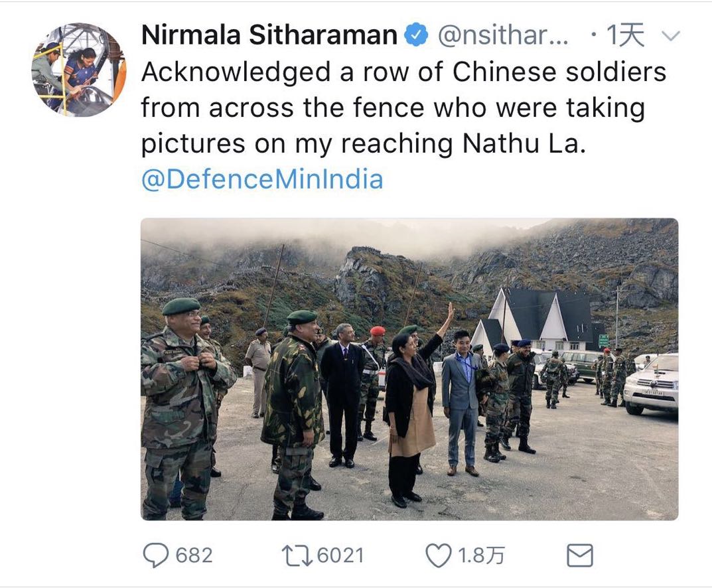Viewport: 712px width, 588px height.
Task: Click the display name Nirmala Sitharaman
Action: 269,36
